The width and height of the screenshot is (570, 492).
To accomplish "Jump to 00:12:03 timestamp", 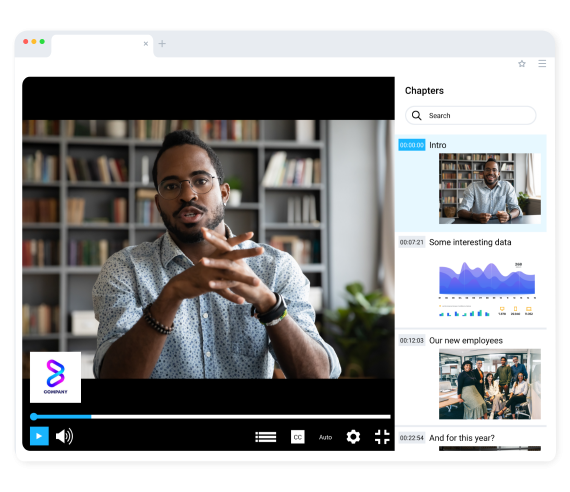I will 412,340.
